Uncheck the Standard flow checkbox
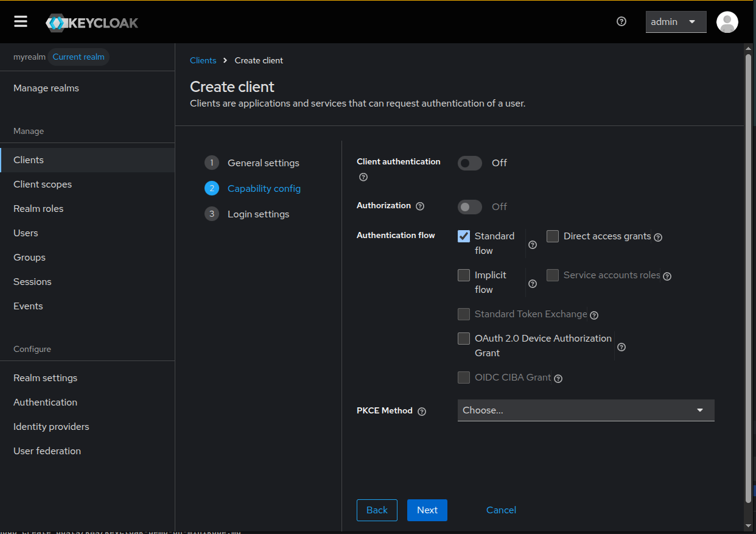Viewport: 756px width, 534px height. click(464, 236)
